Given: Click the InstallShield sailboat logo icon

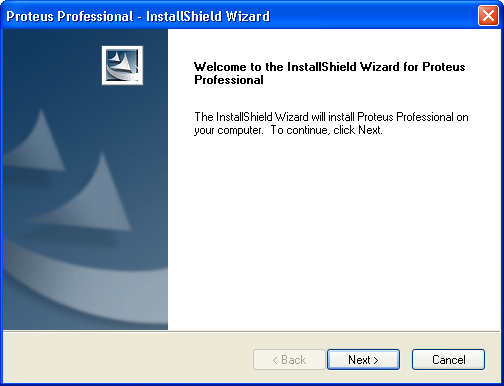Looking at the screenshot, I should [122, 65].
